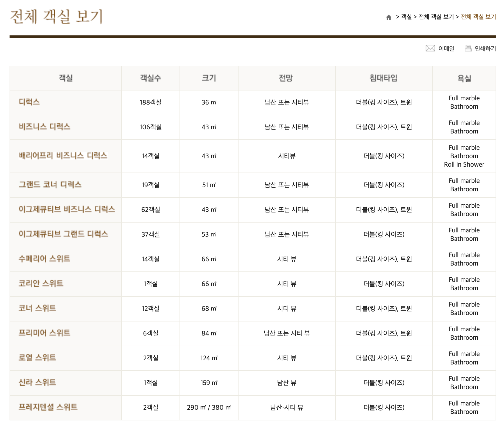The width and height of the screenshot is (504, 426).
Task: Click the 남산 뷰 view cell
Action: pos(287,383)
